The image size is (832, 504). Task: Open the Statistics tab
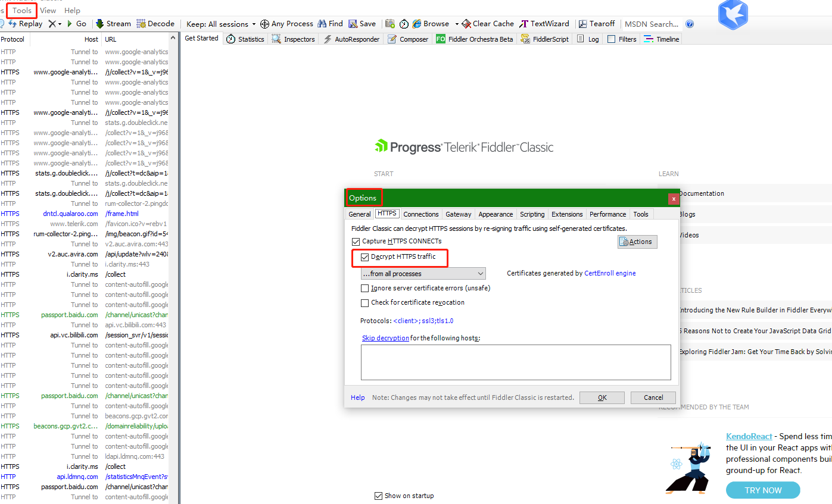coord(245,39)
